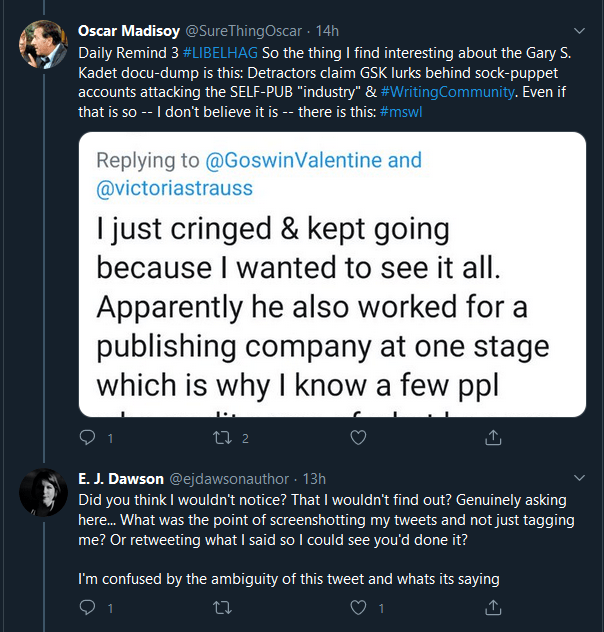
Task: Open Oscar Madisoy's display name link
Action: 126,30
